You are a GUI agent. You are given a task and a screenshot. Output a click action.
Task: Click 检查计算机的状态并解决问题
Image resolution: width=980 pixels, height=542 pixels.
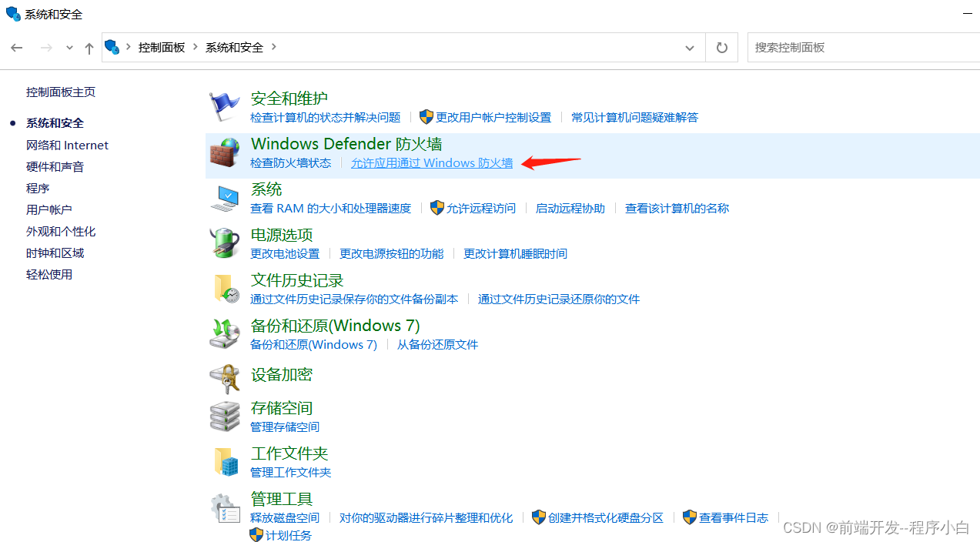click(x=326, y=117)
